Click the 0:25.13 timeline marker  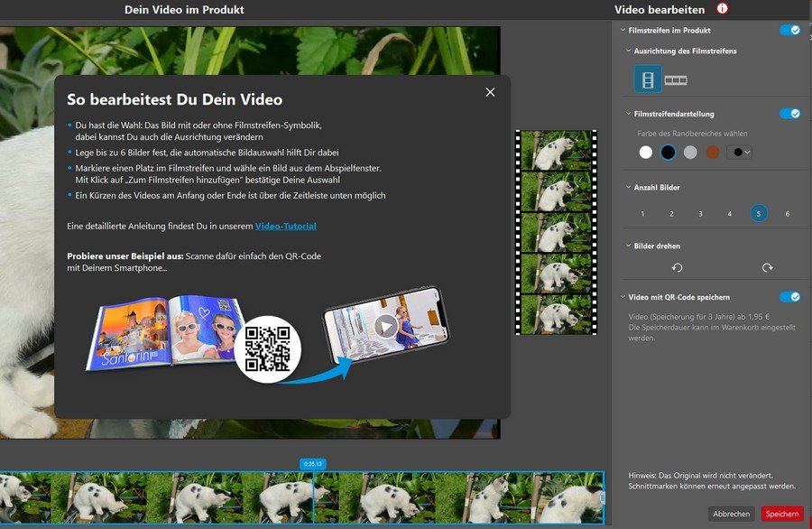pyautogui.click(x=312, y=463)
